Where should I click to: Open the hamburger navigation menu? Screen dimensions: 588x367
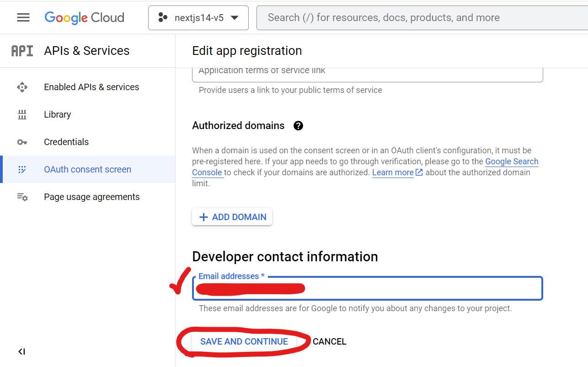(x=23, y=17)
